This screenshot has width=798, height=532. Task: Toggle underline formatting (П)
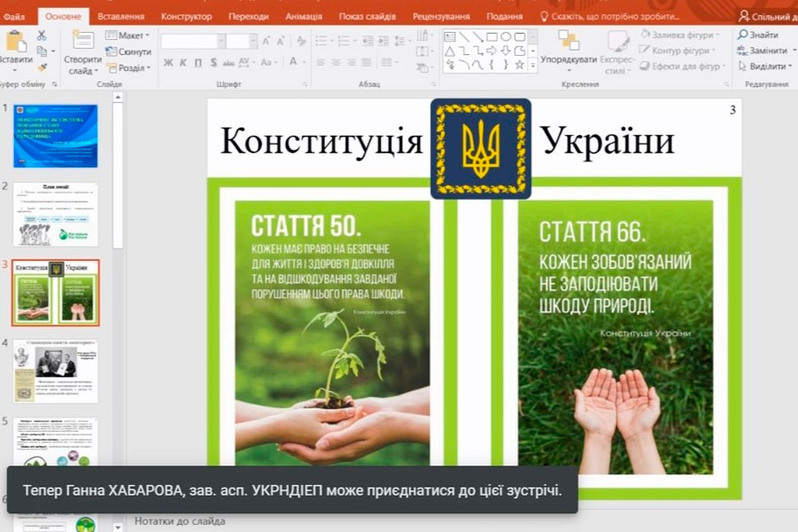[x=198, y=63]
